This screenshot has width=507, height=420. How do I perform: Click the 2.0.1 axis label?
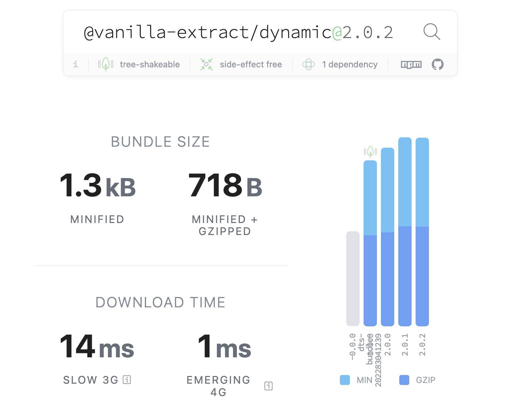click(x=405, y=345)
